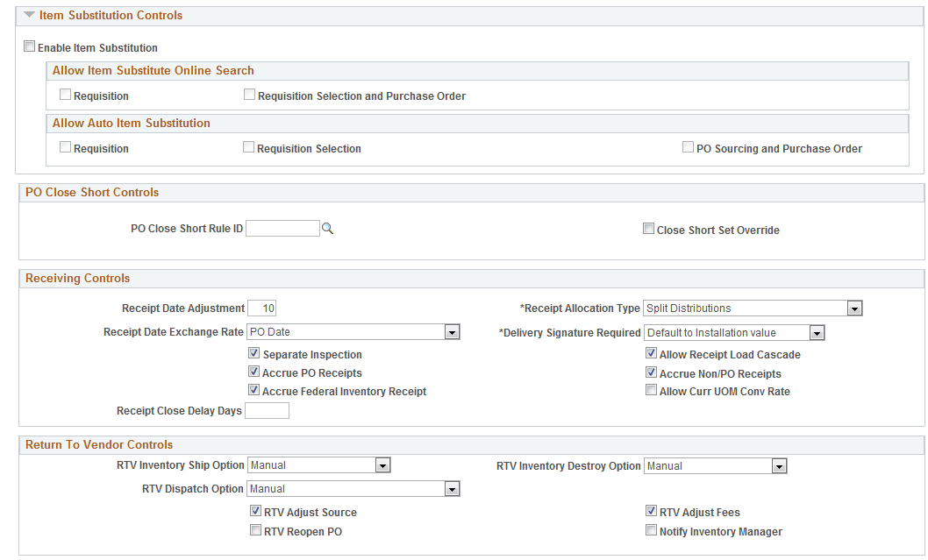Collapse the Item Substitution Controls section
928x560 pixels.
point(29,15)
